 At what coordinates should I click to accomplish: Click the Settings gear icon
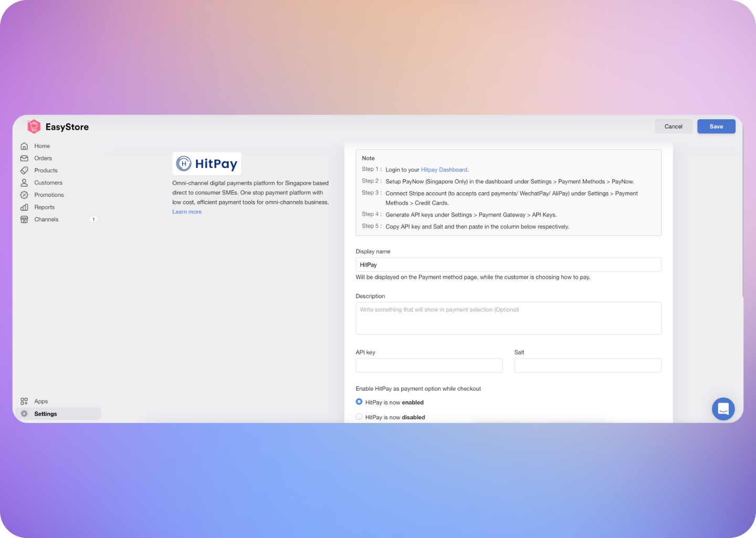coord(24,414)
